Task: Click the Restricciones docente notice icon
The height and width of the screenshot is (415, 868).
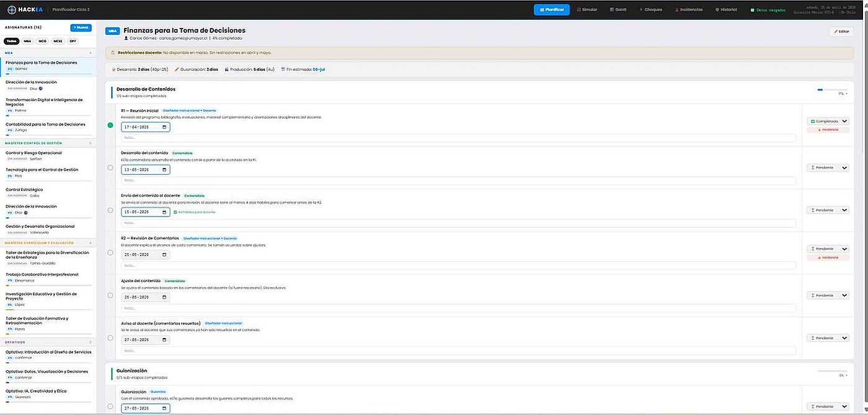Action: click(x=113, y=53)
